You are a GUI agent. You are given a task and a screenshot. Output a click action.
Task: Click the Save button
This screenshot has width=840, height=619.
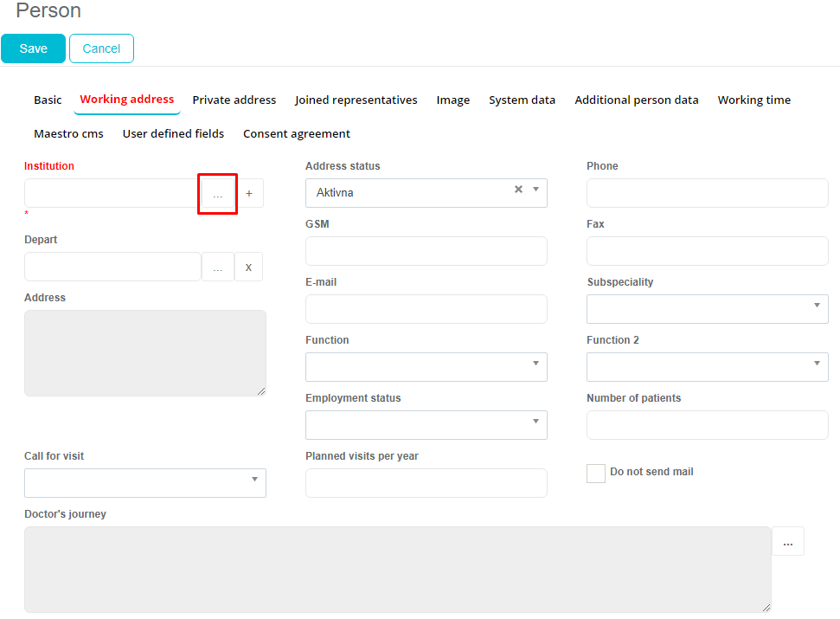pyautogui.click(x=33, y=49)
